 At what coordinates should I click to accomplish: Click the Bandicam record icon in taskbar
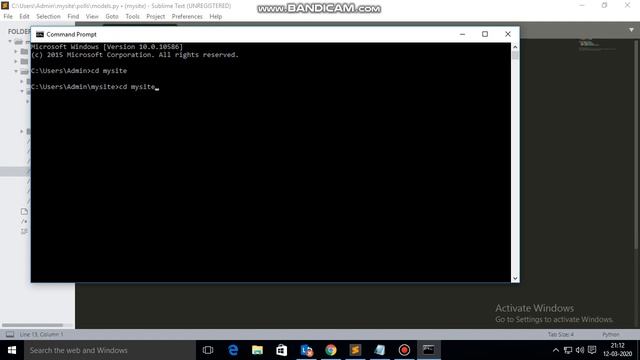tap(404, 350)
